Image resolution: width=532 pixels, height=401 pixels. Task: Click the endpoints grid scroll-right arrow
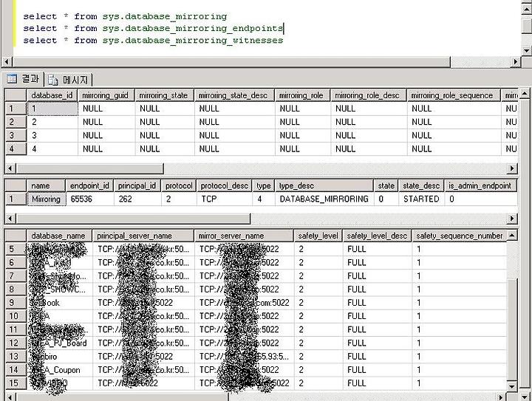pos(512,219)
